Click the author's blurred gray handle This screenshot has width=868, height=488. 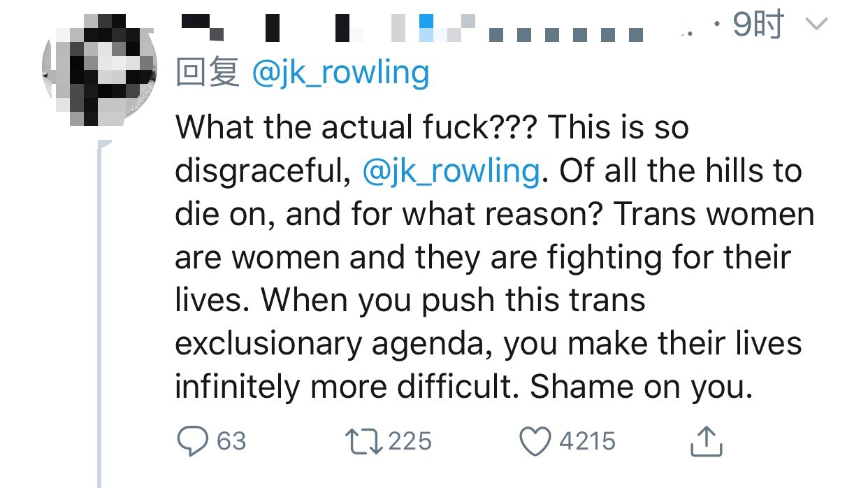point(566,34)
